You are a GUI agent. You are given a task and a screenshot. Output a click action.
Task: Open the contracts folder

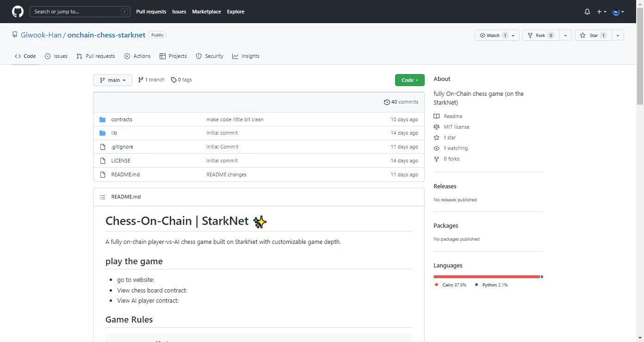[x=122, y=119]
